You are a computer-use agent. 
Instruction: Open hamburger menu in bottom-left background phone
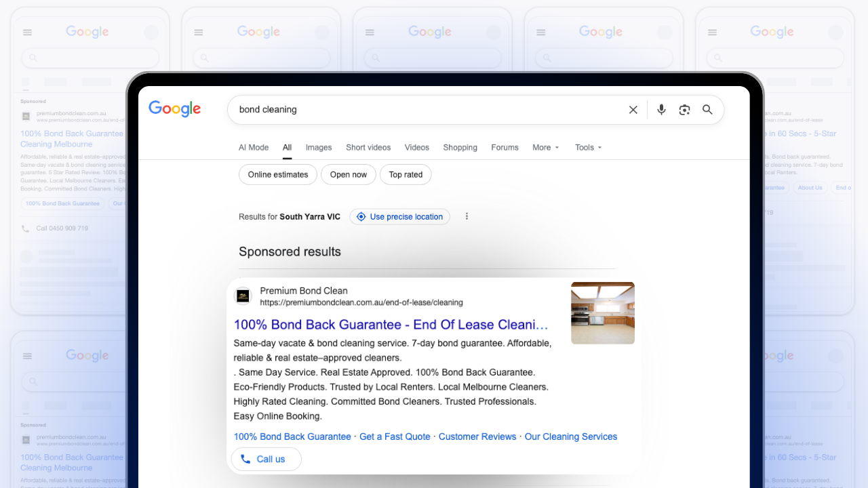27,356
